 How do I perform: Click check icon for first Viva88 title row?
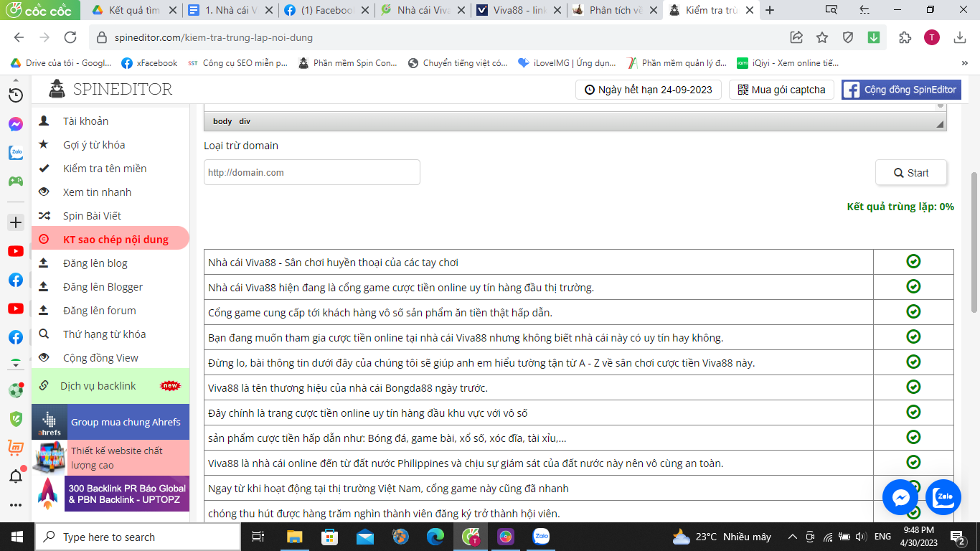(x=913, y=261)
